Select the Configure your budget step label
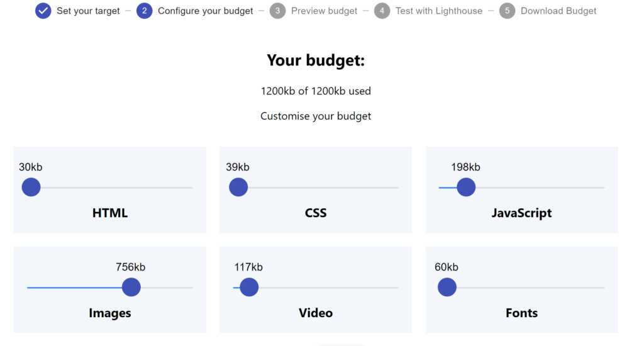Image resolution: width=644 pixels, height=346 pixels. [206, 11]
